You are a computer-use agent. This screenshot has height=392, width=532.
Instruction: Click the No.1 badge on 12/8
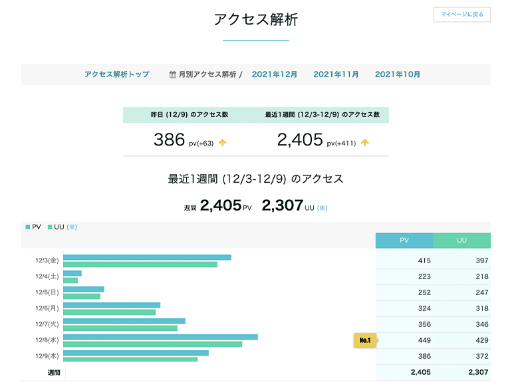tap(365, 340)
